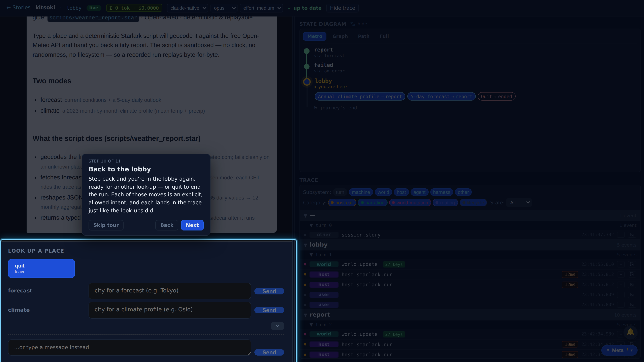
Task: Collapse turn 0 in trace
Action: (x=311, y=225)
